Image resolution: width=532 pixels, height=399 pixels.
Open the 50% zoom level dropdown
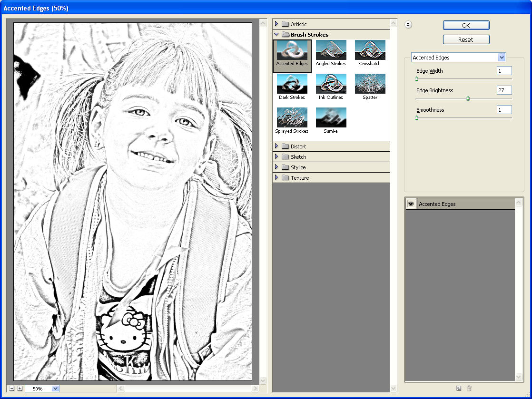click(55, 389)
